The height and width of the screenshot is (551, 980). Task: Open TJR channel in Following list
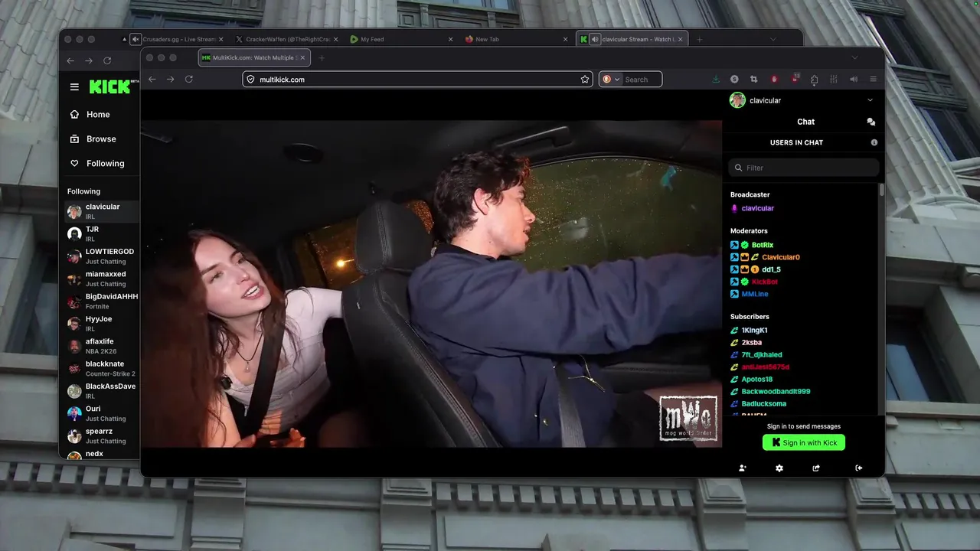tap(101, 233)
